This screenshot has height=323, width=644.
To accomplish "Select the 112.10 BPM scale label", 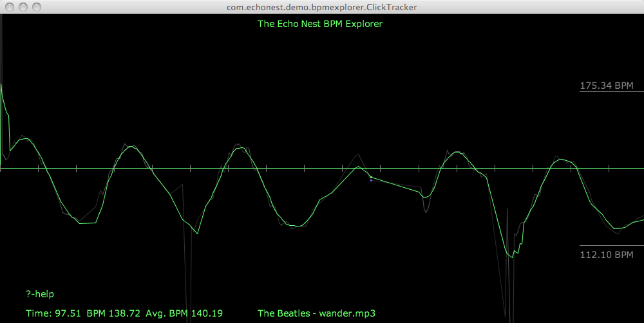I will [x=607, y=255].
